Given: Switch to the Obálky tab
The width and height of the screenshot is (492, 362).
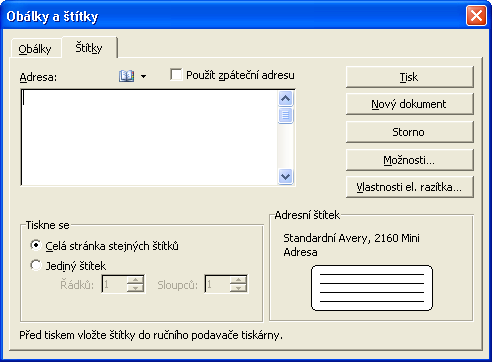Looking at the screenshot, I should pos(35,49).
